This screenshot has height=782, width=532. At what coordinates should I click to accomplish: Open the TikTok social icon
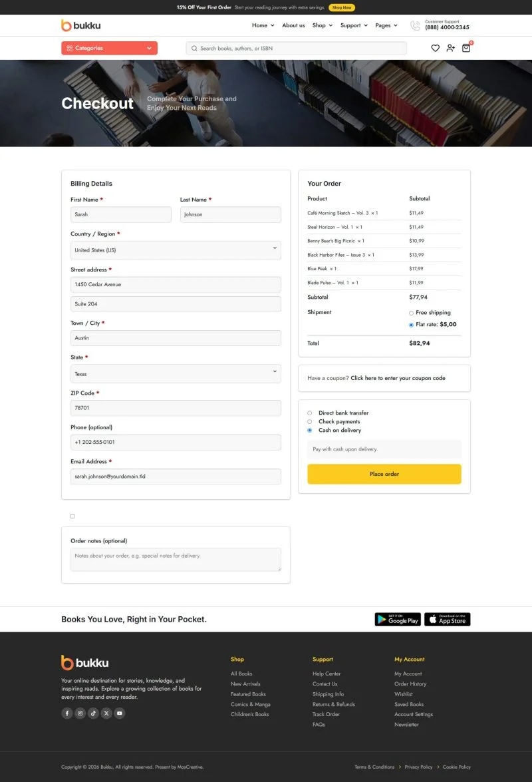click(x=93, y=713)
